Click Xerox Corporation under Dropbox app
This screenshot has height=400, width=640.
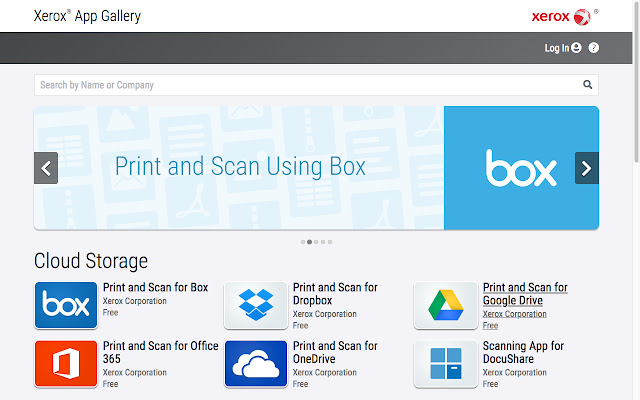(325, 314)
